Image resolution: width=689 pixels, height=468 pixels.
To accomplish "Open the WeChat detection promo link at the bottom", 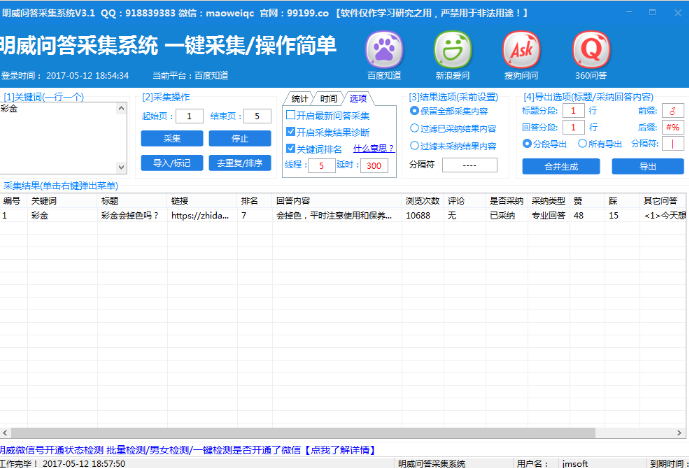I will 187,450.
